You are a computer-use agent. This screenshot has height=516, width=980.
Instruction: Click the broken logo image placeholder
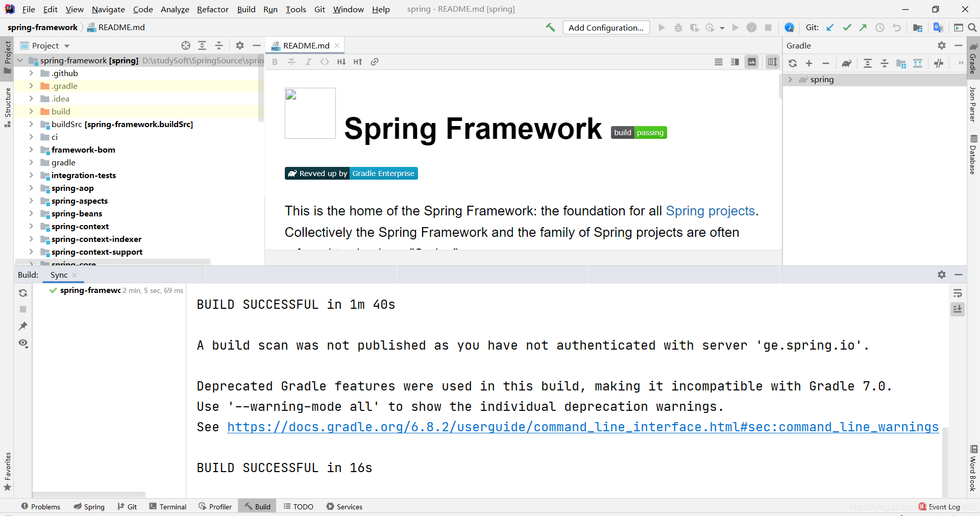(x=310, y=113)
